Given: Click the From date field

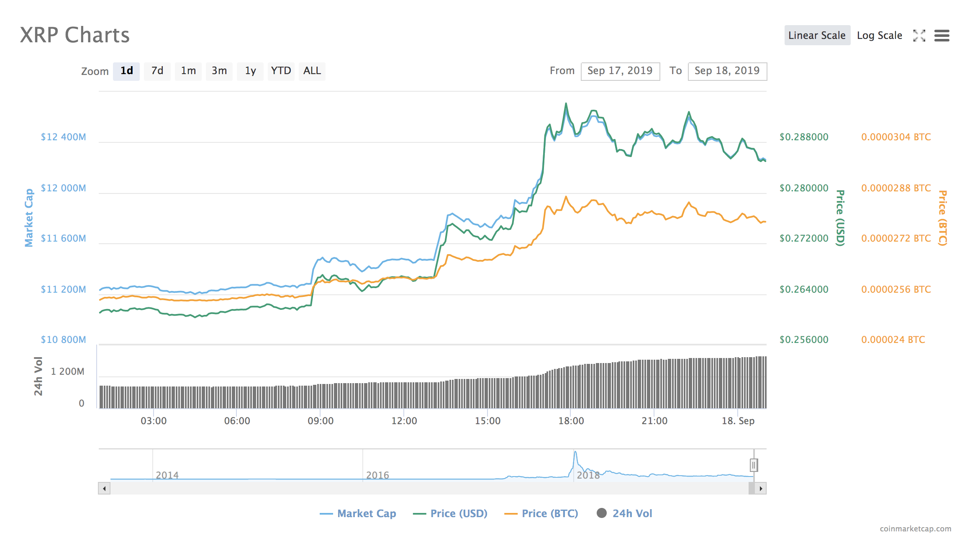Looking at the screenshot, I should (x=620, y=71).
